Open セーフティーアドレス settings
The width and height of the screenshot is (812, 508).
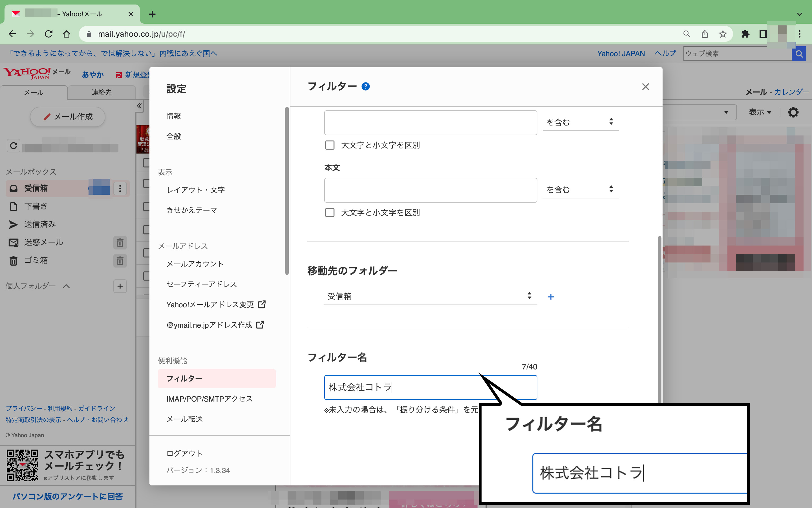[202, 284]
